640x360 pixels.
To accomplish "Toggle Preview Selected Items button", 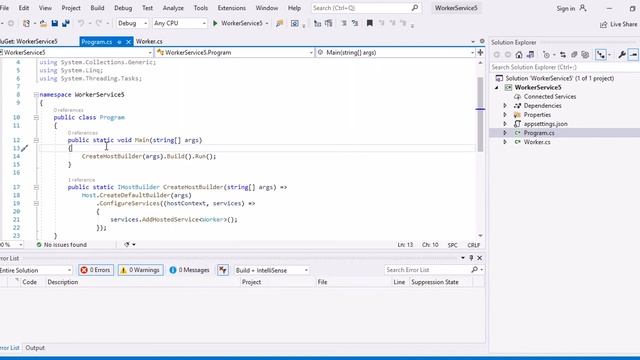I will pyautogui.click(x=633, y=55).
